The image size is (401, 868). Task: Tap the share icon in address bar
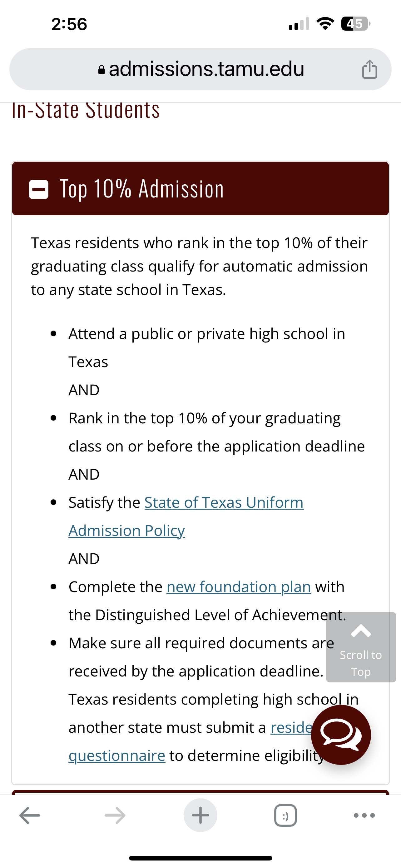point(369,69)
